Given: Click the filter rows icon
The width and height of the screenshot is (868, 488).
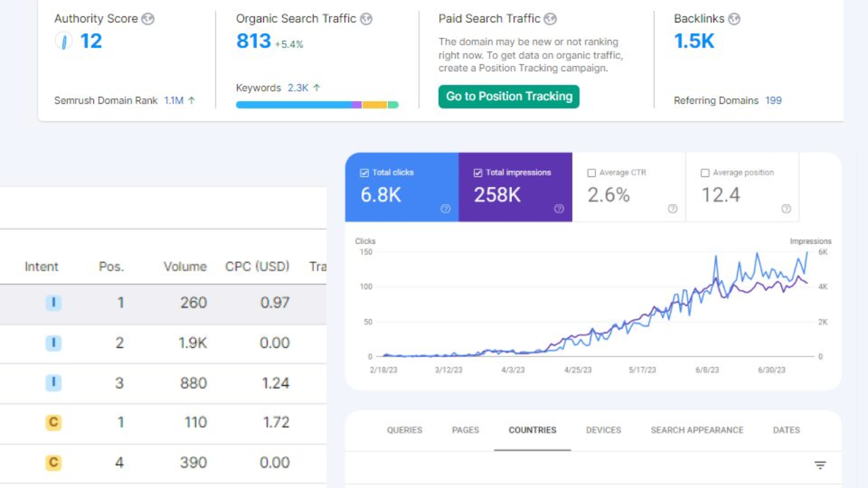Looking at the screenshot, I should tap(820, 465).
